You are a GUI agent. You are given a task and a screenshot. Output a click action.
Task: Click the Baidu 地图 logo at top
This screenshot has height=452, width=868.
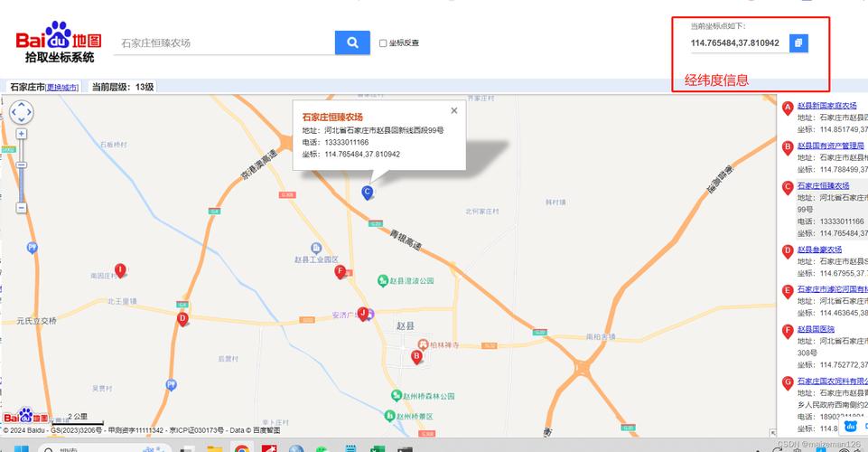(59, 42)
